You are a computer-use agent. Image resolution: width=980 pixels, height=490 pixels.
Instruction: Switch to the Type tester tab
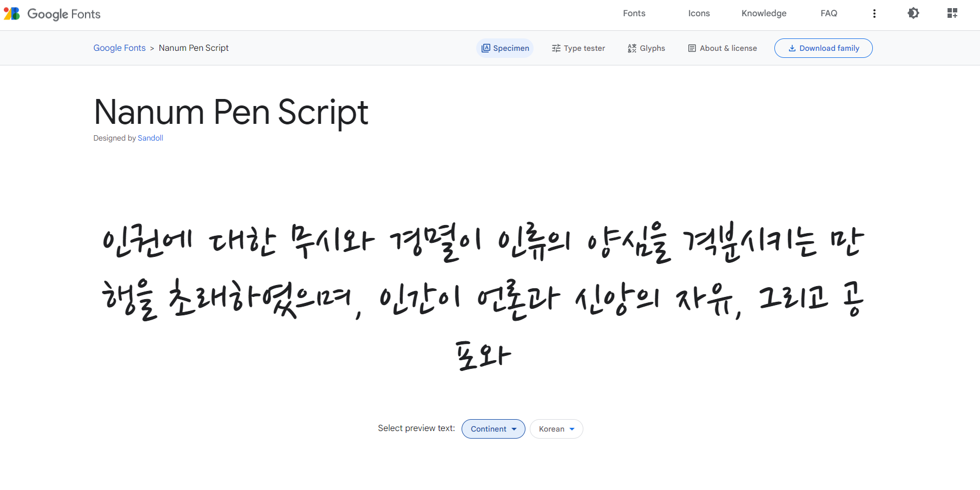578,48
